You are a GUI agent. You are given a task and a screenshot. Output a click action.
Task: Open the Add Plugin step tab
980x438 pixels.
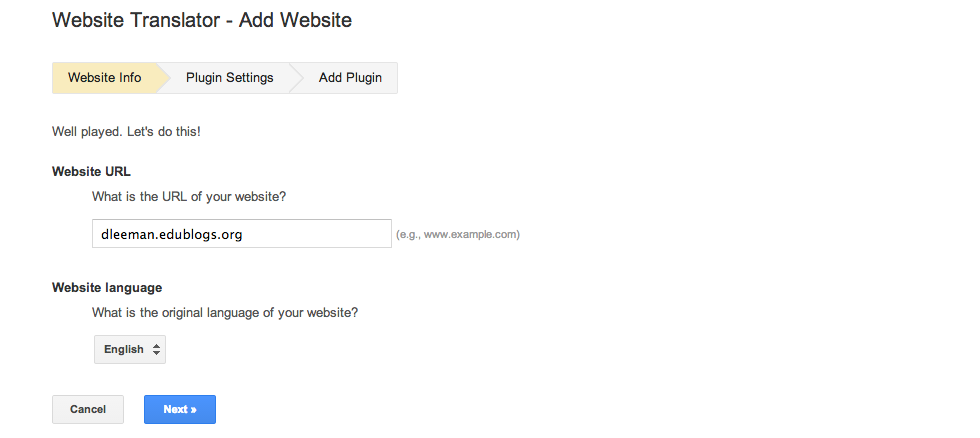(350, 78)
